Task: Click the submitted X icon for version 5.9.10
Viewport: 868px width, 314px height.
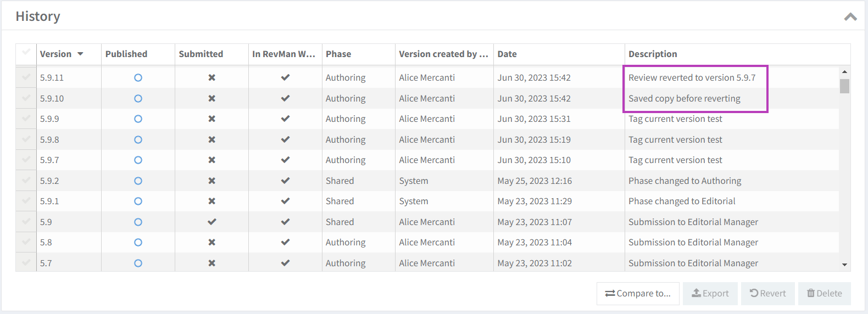Action: click(x=212, y=99)
